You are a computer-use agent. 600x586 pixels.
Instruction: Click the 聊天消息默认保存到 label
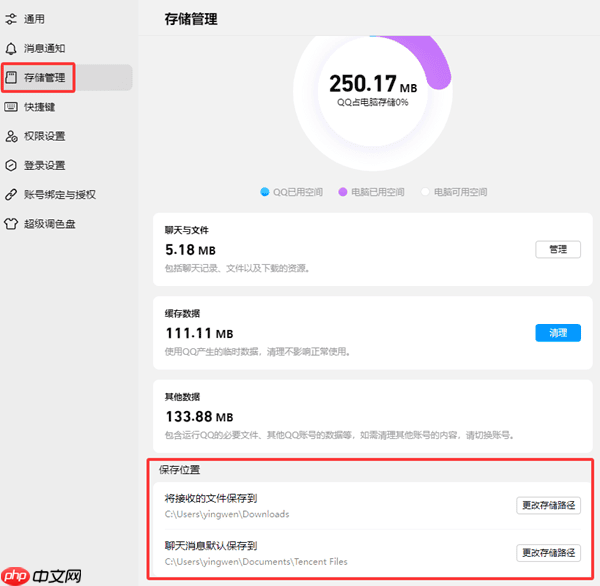210,546
